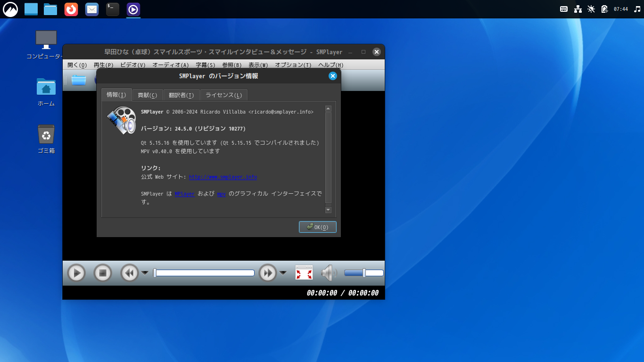Click the SMPlayer logo in the about dialog
Image resolution: width=644 pixels, height=362 pixels.
click(x=121, y=120)
